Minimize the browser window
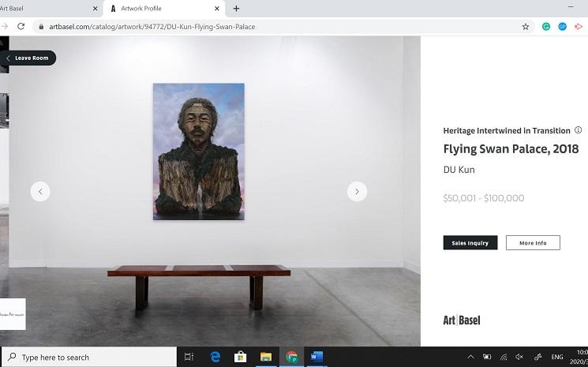Screen dimensions: 588x367 pyautogui.click(x=571, y=7)
